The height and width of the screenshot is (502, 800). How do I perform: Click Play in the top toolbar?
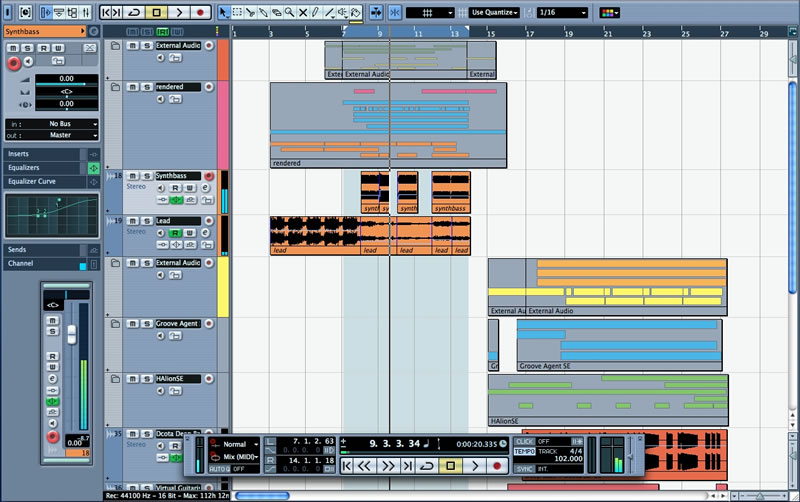coord(179,12)
